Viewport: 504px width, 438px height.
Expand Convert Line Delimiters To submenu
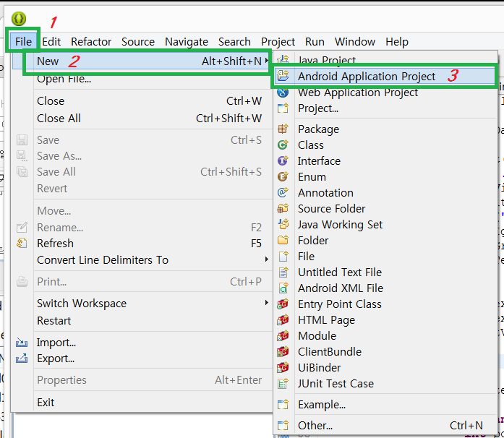pyautogui.click(x=267, y=259)
